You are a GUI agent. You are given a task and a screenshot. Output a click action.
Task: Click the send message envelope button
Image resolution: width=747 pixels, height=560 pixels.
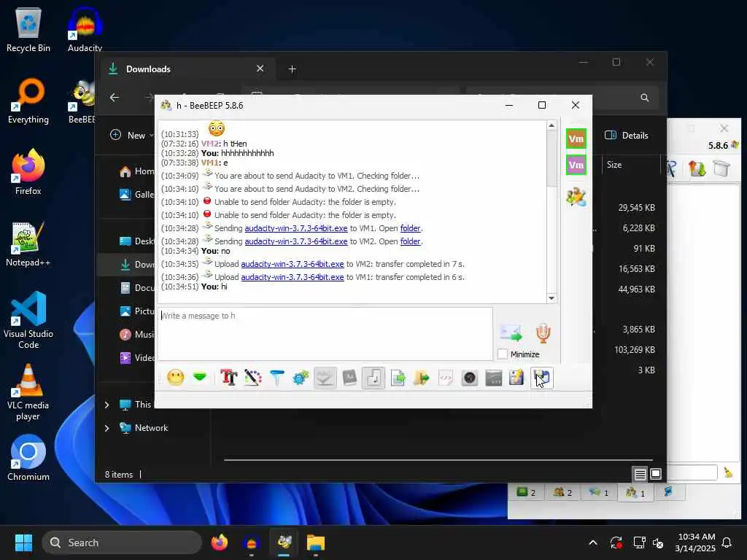[511, 332]
